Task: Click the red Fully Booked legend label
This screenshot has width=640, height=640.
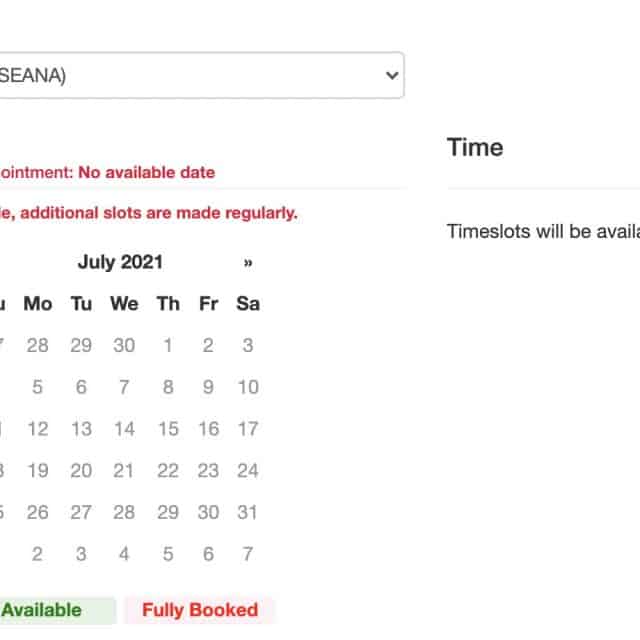Action: [x=200, y=610]
